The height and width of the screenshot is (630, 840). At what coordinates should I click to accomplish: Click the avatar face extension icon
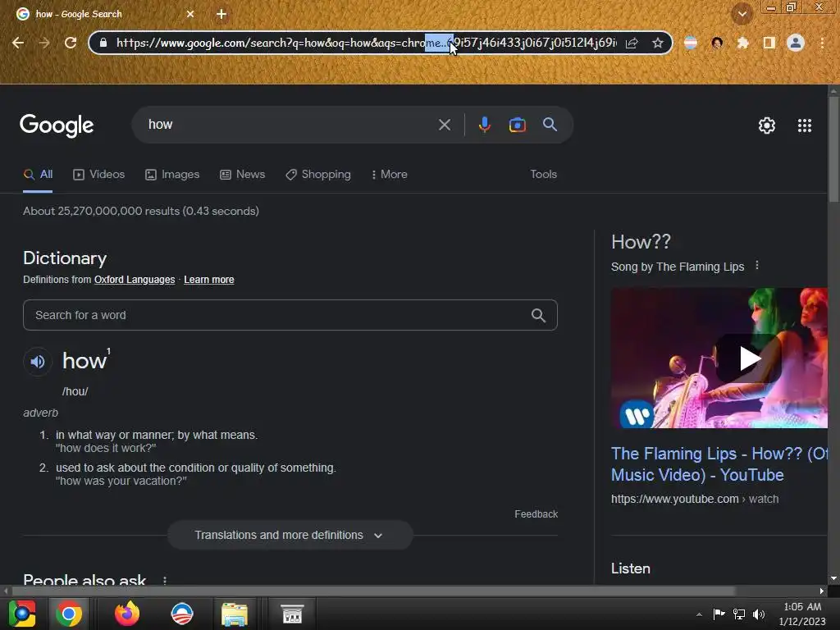(717, 43)
